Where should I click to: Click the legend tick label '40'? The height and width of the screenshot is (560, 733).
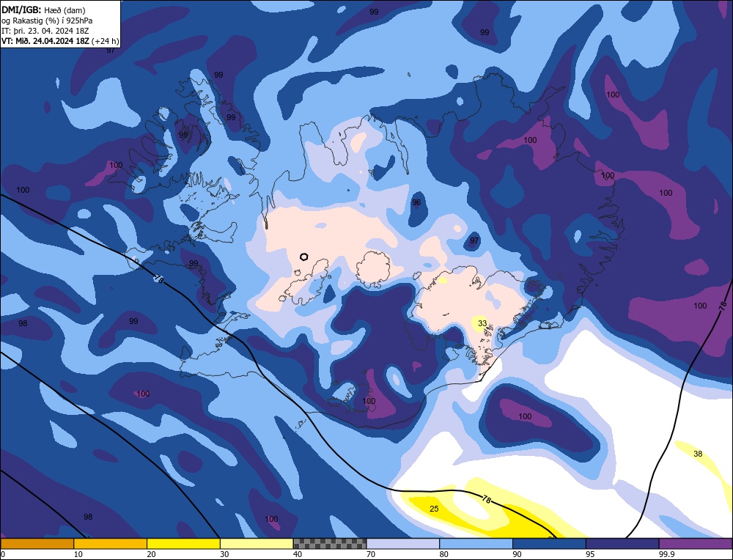(x=298, y=554)
